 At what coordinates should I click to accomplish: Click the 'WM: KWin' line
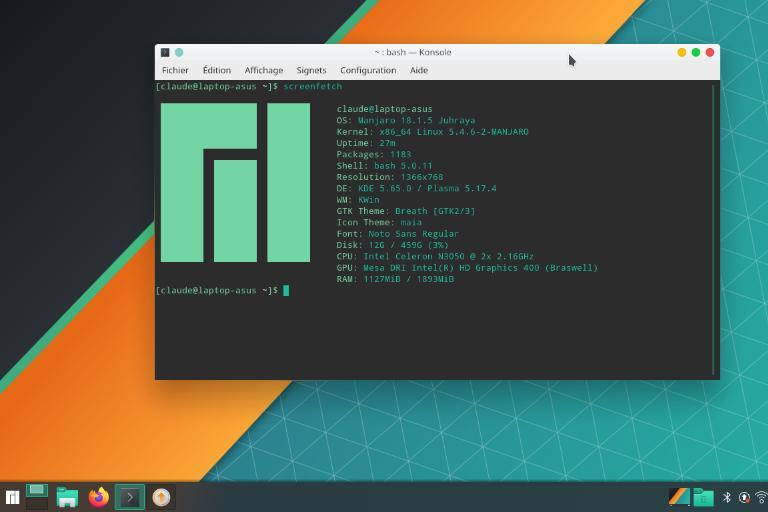pyautogui.click(x=358, y=200)
